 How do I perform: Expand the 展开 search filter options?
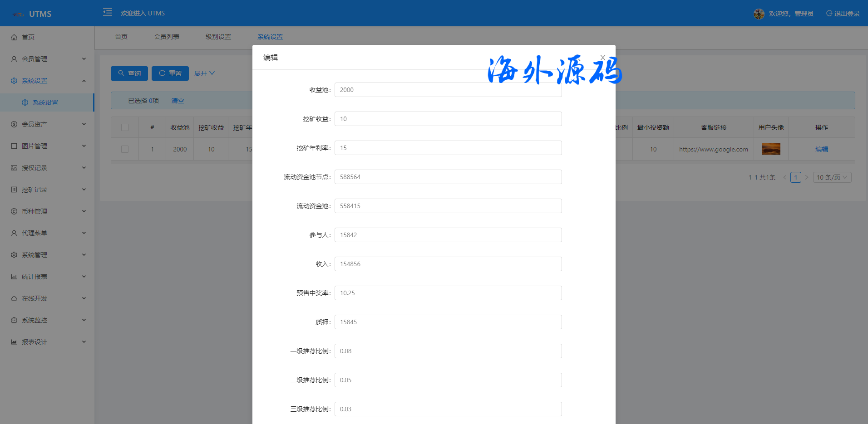(204, 73)
